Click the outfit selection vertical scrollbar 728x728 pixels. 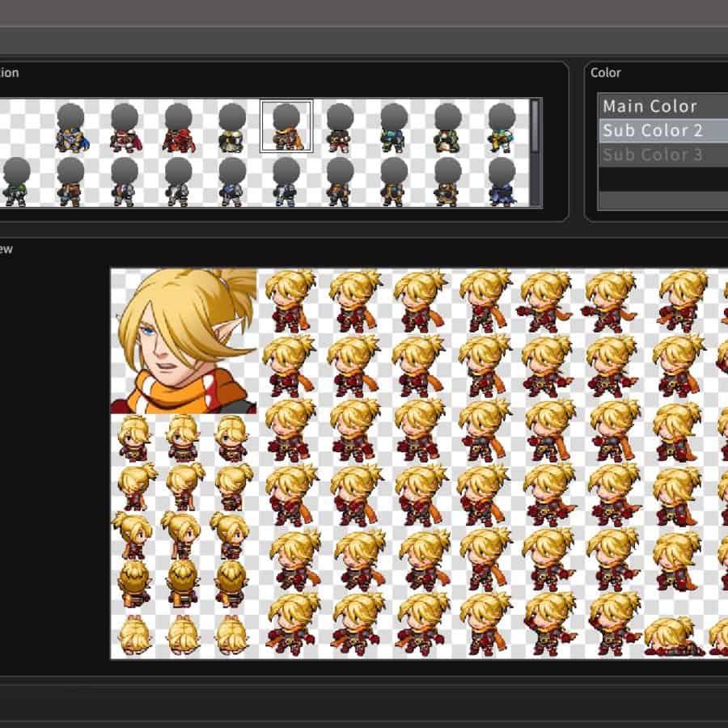(x=535, y=129)
